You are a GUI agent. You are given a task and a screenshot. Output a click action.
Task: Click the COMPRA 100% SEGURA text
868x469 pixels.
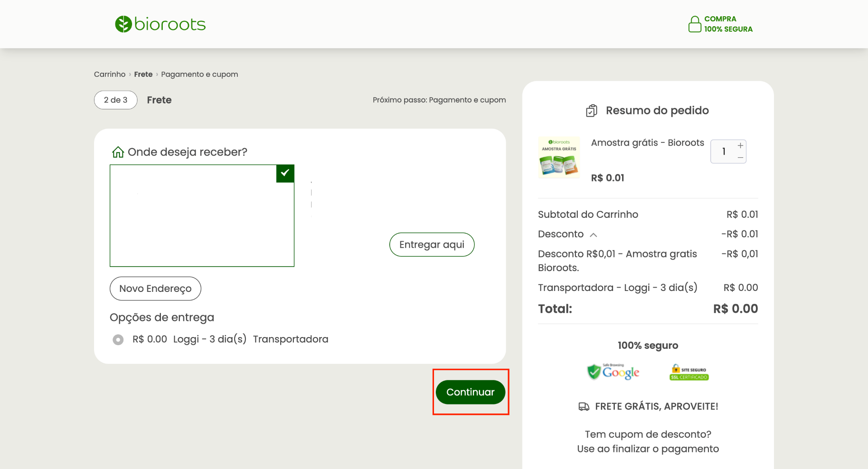pyautogui.click(x=728, y=24)
